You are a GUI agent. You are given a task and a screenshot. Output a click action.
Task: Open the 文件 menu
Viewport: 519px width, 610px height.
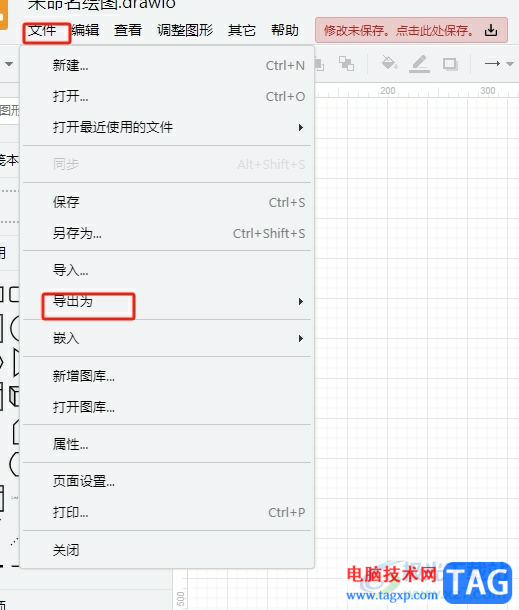tap(42, 30)
